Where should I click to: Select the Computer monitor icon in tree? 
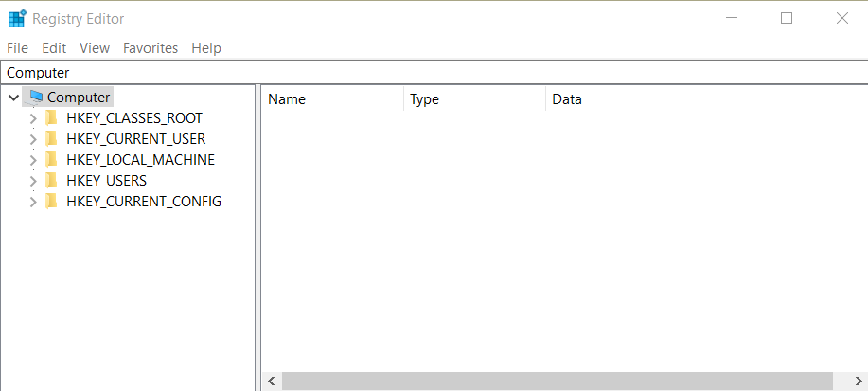pyautogui.click(x=36, y=97)
